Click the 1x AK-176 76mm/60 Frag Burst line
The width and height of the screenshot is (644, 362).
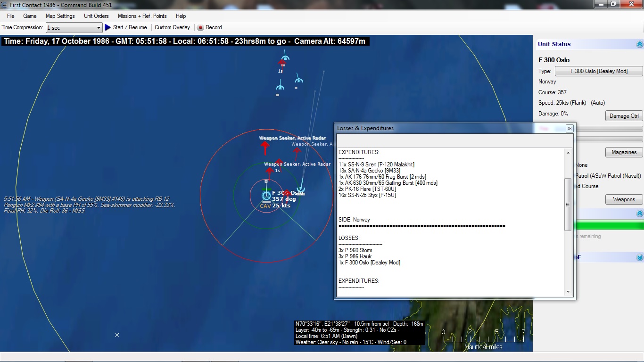(x=382, y=177)
